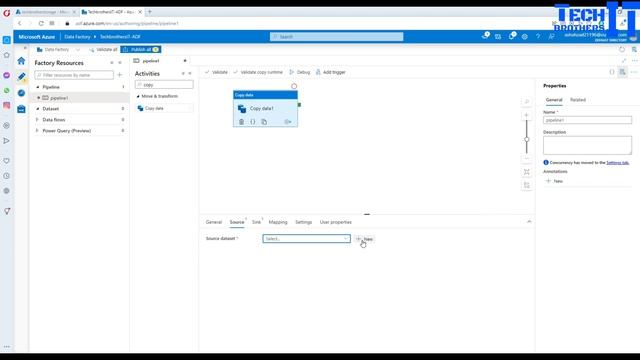Click New next to Source dataset
Screen dimensions: 640x360
[364, 239]
